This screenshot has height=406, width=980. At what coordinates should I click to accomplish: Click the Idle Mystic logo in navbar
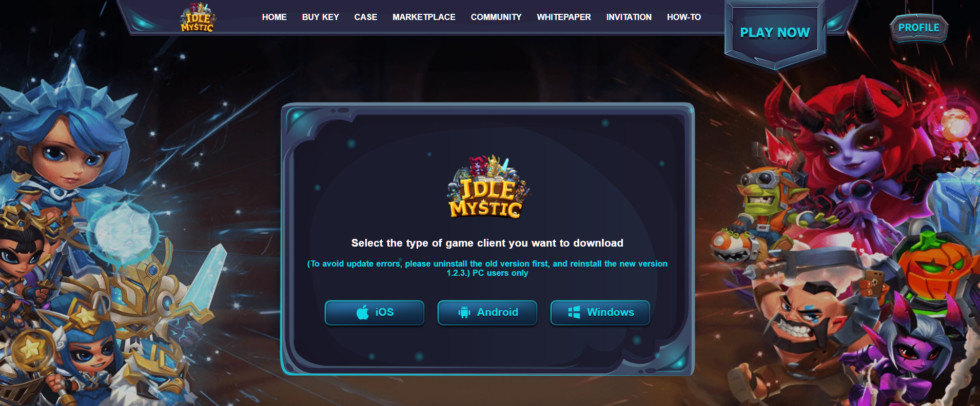point(198,17)
